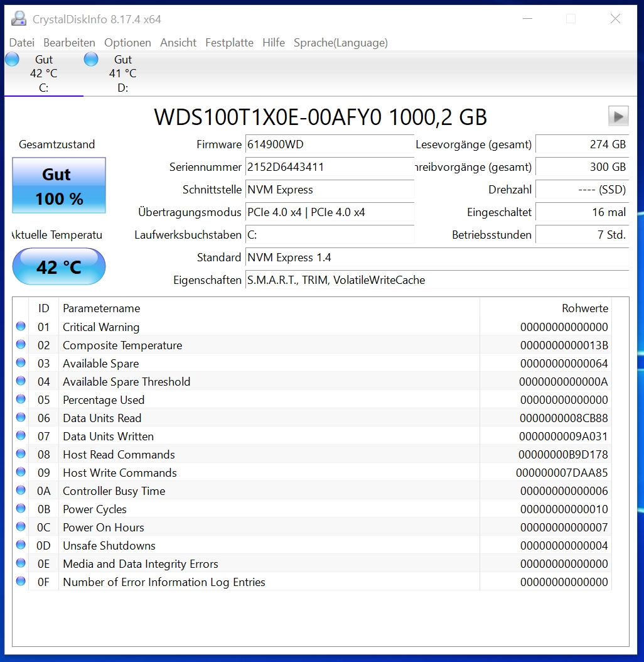Select the Host Read Commands parameter name
Image resolution: width=644 pixels, height=662 pixels.
119,454
